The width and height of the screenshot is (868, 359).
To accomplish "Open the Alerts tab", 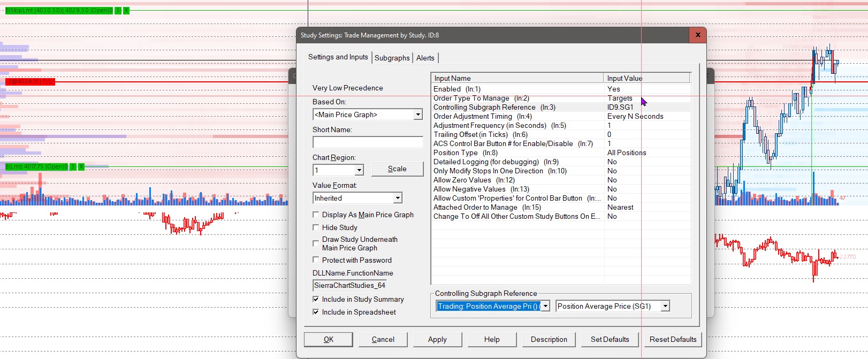I will [425, 58].
